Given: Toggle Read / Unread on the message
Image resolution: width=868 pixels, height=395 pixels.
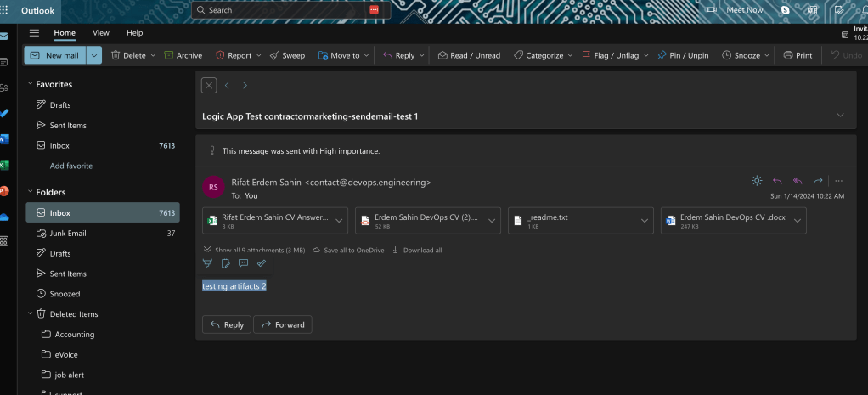Looking at the screenshot, I should (x=469, y=55).
